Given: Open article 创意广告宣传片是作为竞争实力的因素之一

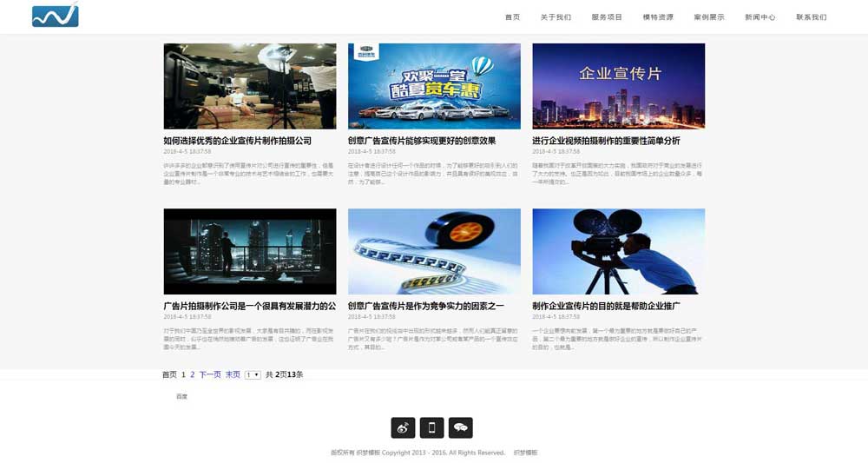Looking at the screenshot, I should coord(425,306).
